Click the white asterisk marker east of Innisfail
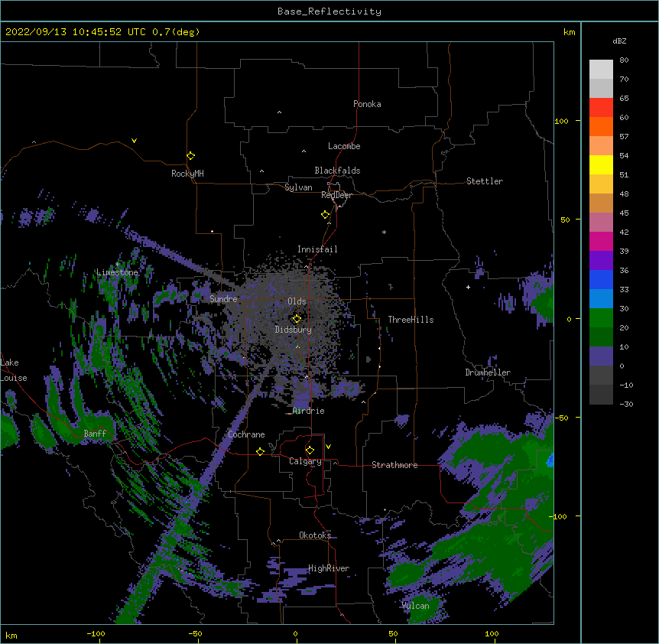 [384, 232]
